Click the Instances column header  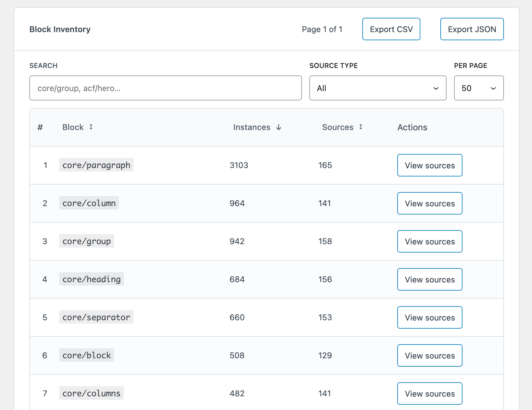pyautogui.click(x=252, y=127)
